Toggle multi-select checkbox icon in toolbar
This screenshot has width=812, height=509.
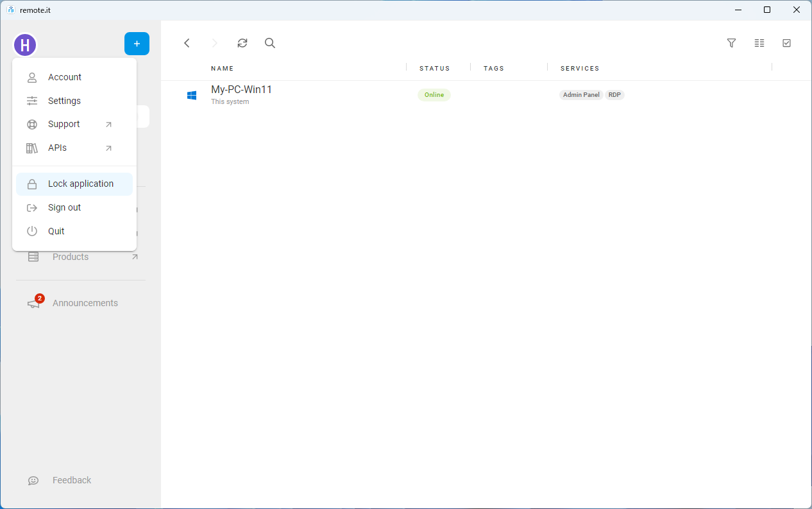click(x=787, y=43)
